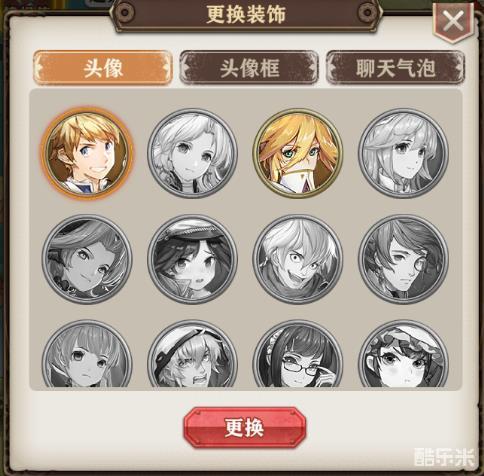This screenshot has height=476, width=484.
Task: Select the grayscale long-haired girl in first row
Action: pos(403,154)
